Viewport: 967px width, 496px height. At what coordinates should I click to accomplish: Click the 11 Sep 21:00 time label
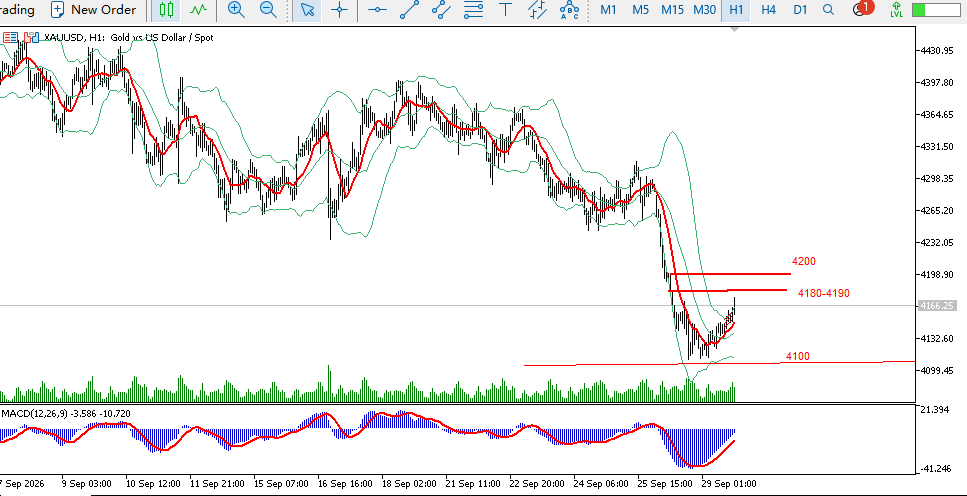(216, 483)
